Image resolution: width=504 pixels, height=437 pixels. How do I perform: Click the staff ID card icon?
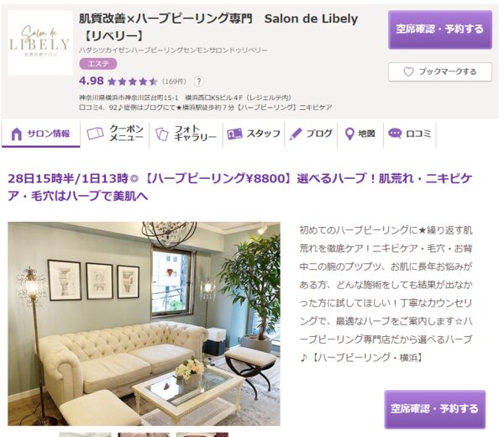[x=234, y=134]
